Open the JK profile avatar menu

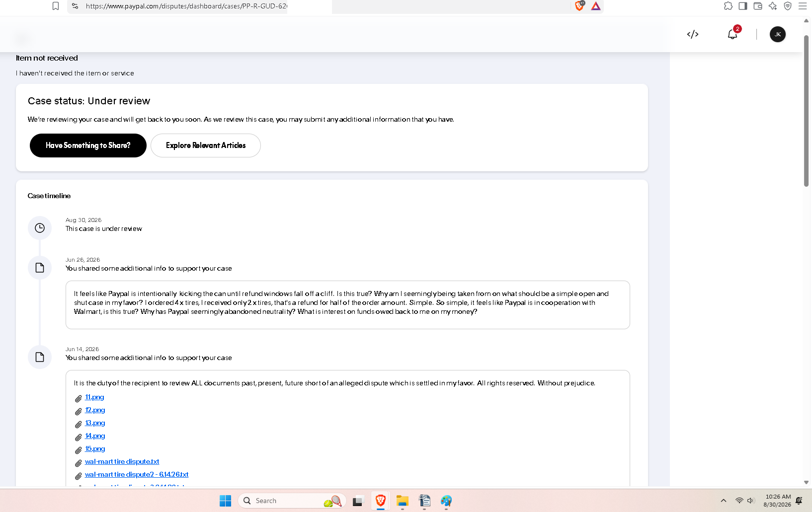(x=778, y=34)
